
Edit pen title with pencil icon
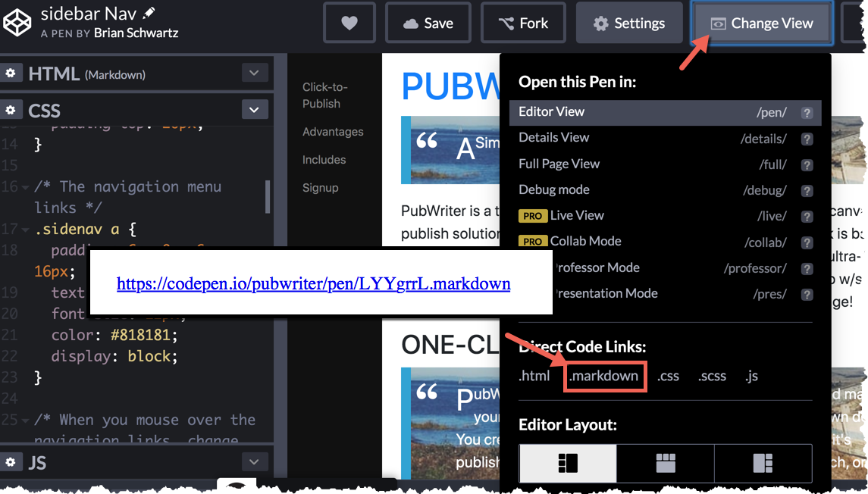pyautogui.click(x=149, y=13)
